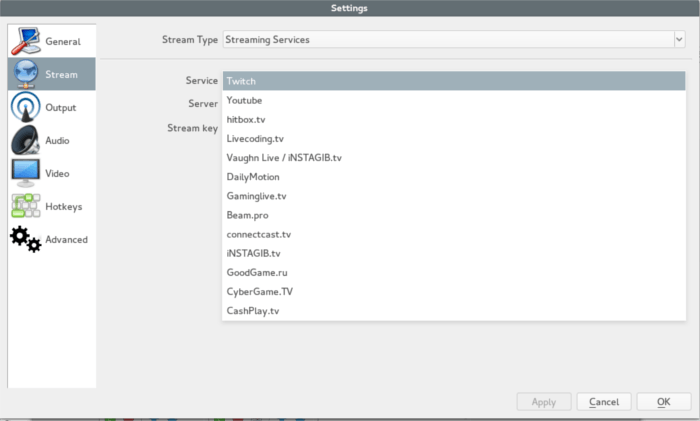Click the Apply button

point(544,402)
